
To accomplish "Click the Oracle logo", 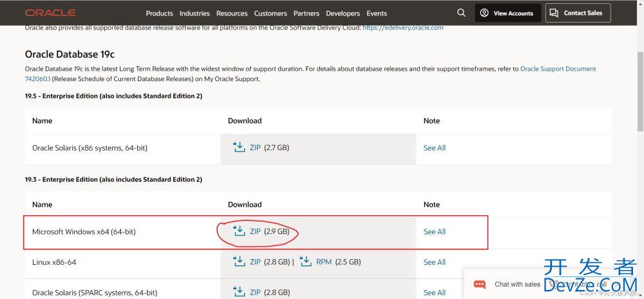I will coord(50,13).
